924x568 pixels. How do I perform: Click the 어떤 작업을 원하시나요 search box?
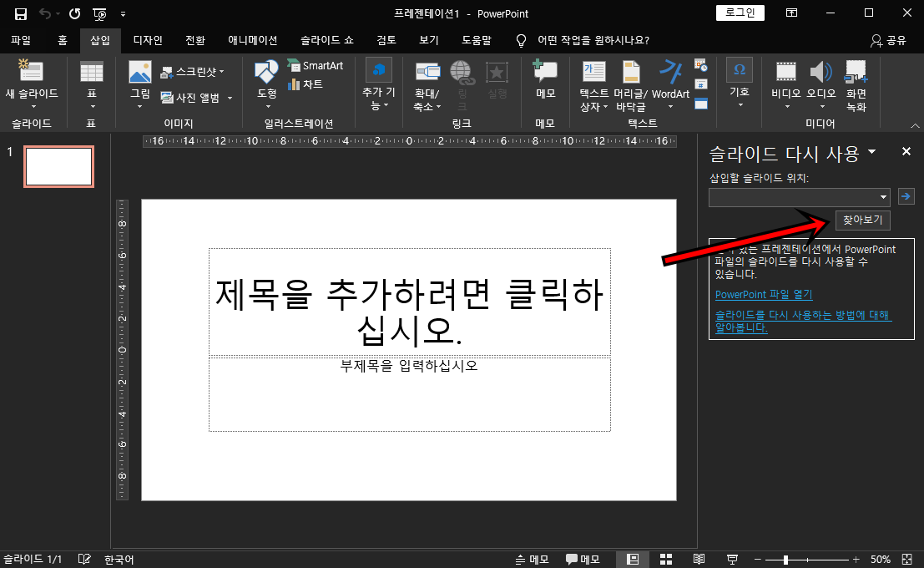[593, 40]
